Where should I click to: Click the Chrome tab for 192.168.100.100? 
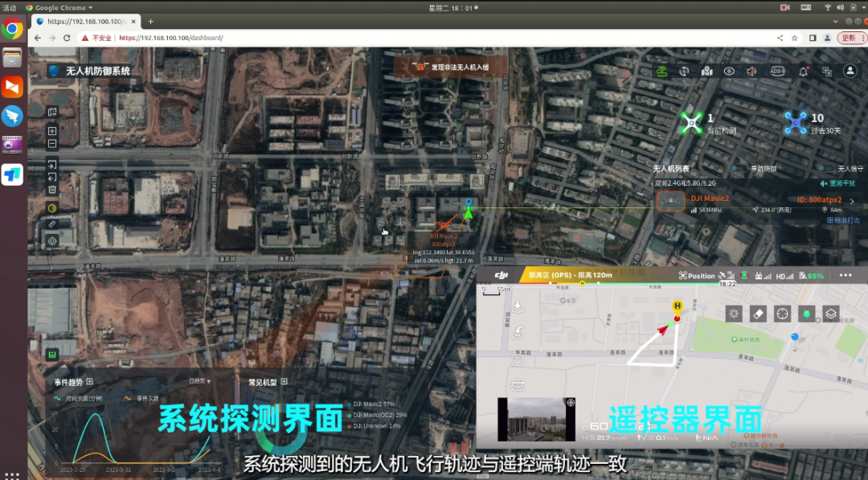click(x=84, y=22)
